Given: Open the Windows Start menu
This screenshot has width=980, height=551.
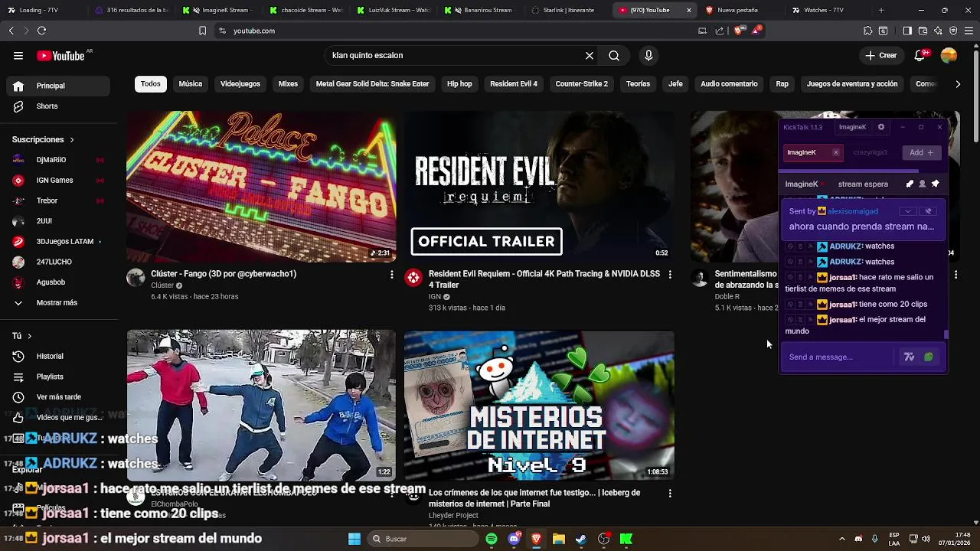Looking at the screenshot, I should pyautogui.click(x=354, y=539).
